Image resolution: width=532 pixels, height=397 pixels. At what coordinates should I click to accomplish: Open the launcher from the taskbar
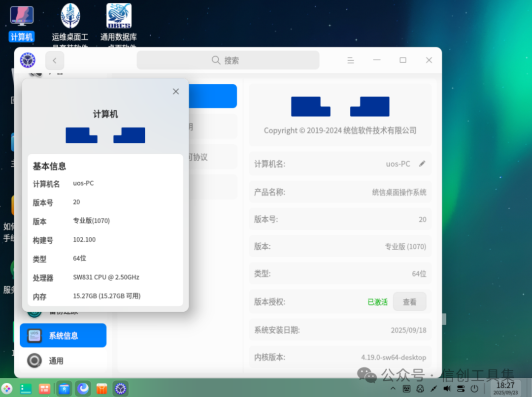[x=7, y=389]
